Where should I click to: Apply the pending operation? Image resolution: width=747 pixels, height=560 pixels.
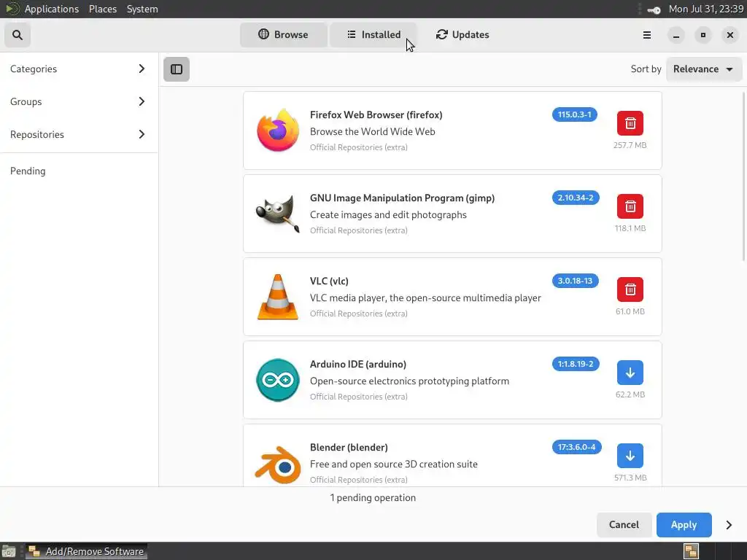pyautogui.click(x=684, y=525)
